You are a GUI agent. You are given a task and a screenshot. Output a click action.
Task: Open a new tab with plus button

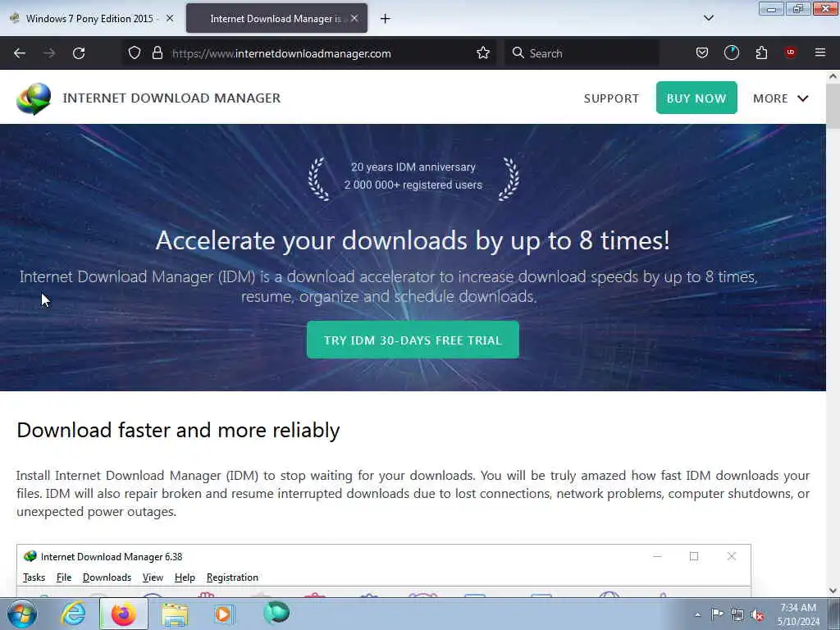click(x=386, y=19)
